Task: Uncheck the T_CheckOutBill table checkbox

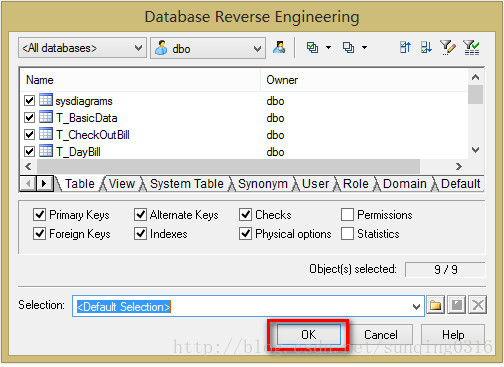Action: coord(29,134)
